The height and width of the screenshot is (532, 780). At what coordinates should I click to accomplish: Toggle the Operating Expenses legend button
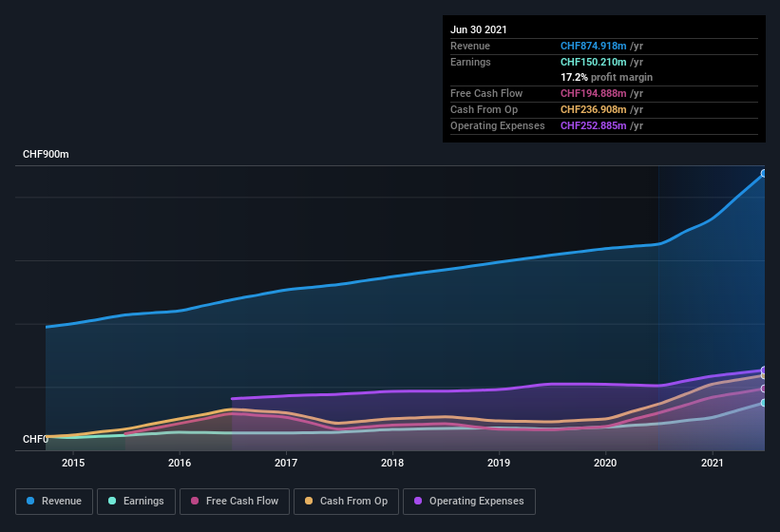pos(469,502)
